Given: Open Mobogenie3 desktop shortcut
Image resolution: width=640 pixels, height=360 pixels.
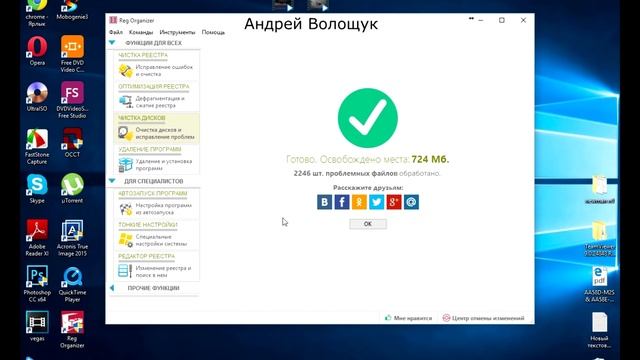Looking at the screenshot, I should 72,10.
